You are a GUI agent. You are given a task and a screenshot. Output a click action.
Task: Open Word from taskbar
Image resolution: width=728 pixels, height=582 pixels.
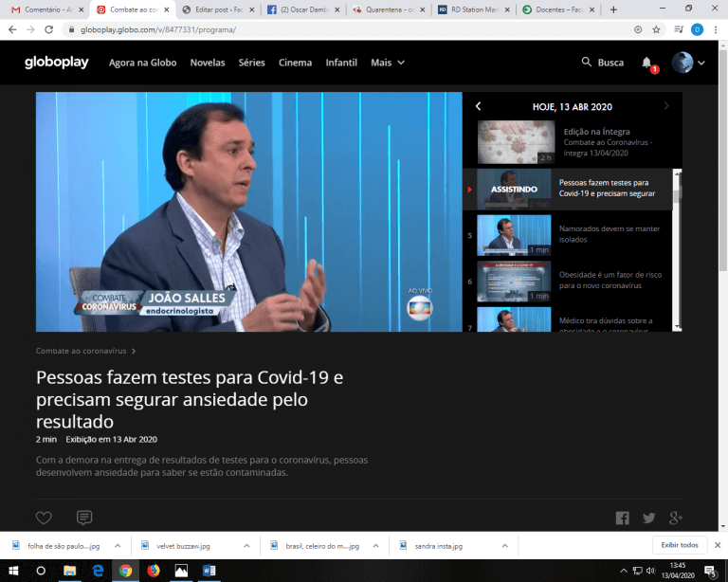209,571
